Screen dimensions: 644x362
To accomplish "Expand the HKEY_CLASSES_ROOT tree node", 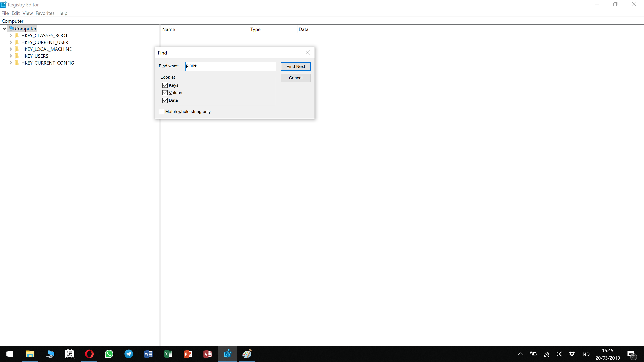I will (x=11, y=35).
